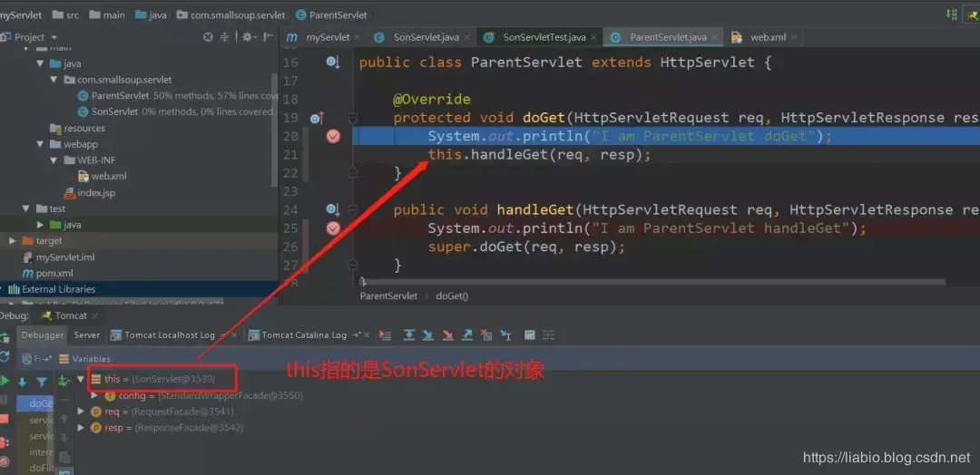Collapse the com.smallsoup.servlet package
980x475 pixels.
(x=54, y=80)
